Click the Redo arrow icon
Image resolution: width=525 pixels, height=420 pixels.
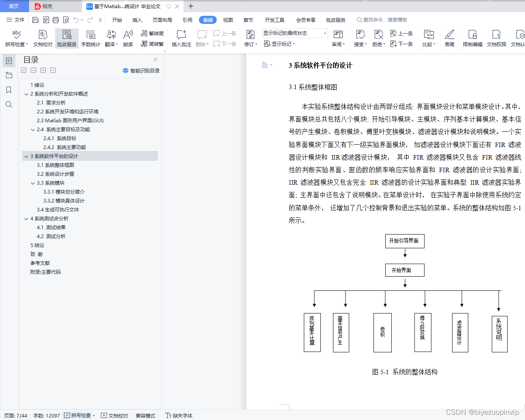[x=90, y=20]
